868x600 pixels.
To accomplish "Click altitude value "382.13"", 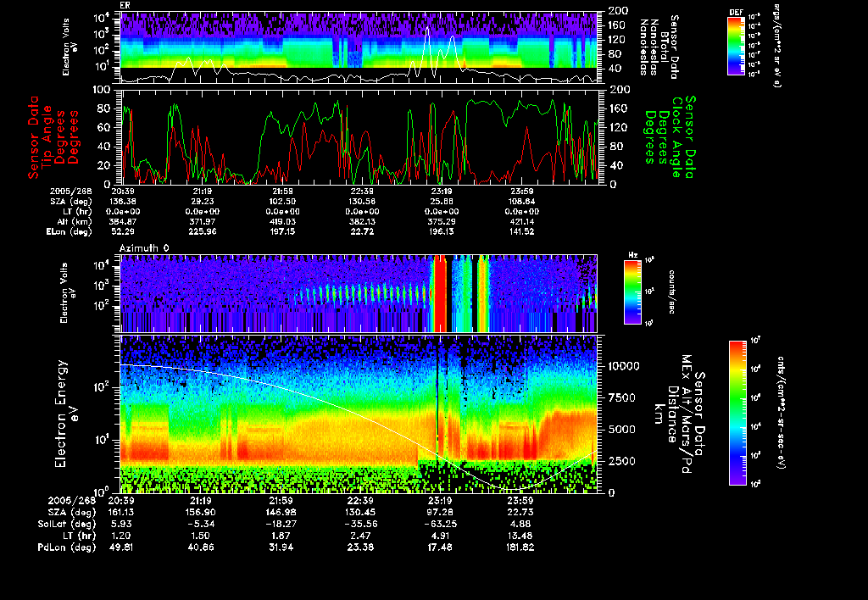I will coord(362,222).
